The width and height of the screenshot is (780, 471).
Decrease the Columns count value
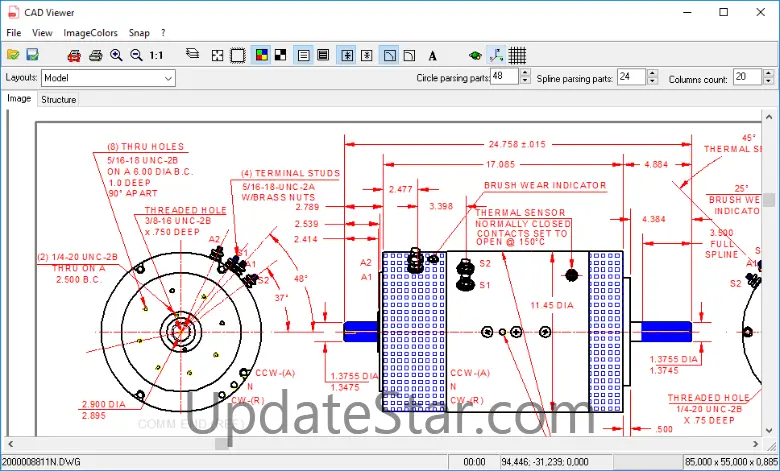coord(769,81)
